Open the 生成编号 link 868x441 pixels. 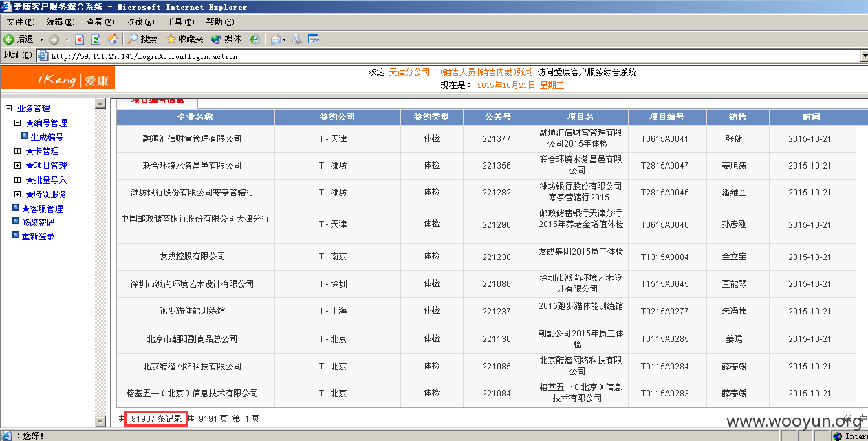pos(47,137)
